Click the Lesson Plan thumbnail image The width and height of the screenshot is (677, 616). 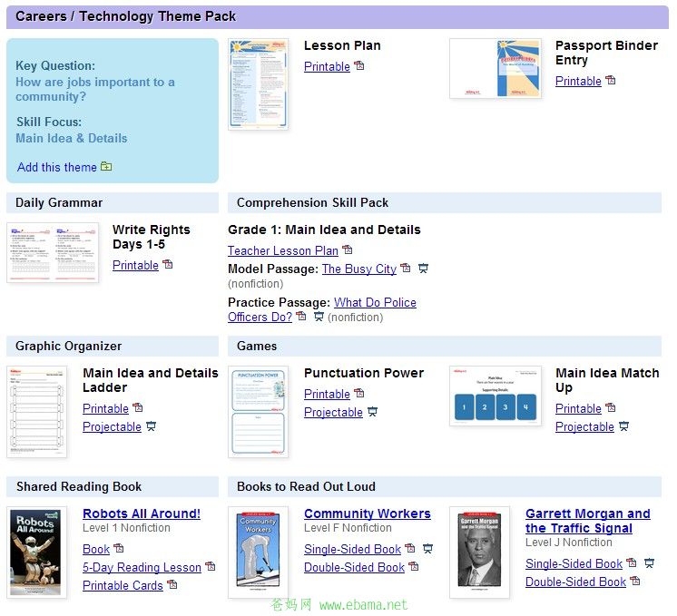click(259, 84)
